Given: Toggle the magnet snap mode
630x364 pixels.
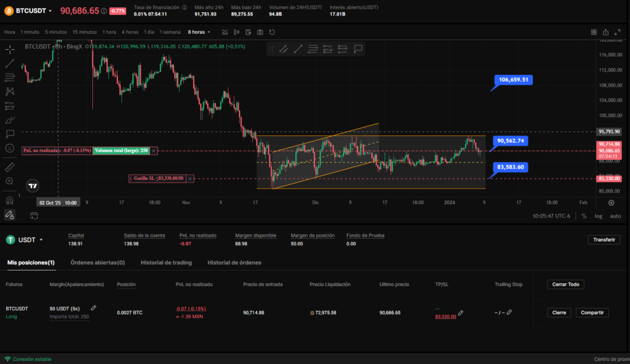Looking at the screenshot, I should click(x=10, y=200).
